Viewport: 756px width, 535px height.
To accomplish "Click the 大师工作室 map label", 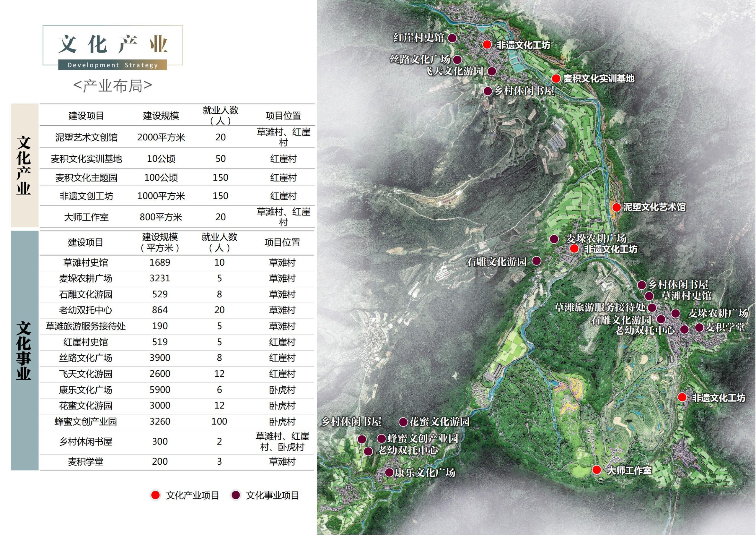I will pyautogui.click(x=629, y=470).
